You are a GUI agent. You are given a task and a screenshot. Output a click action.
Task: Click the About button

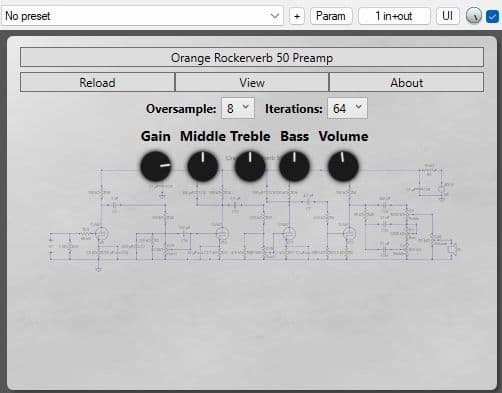tap(406, 82)
